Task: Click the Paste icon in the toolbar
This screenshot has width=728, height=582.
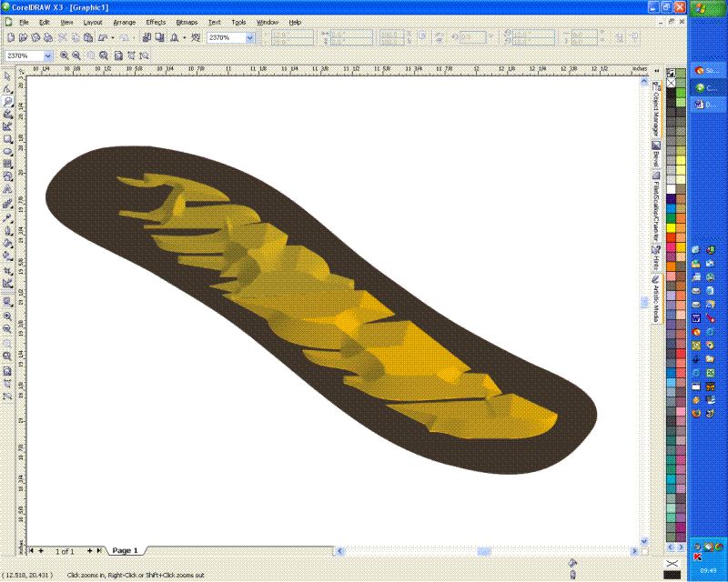Action: (89, 38)
